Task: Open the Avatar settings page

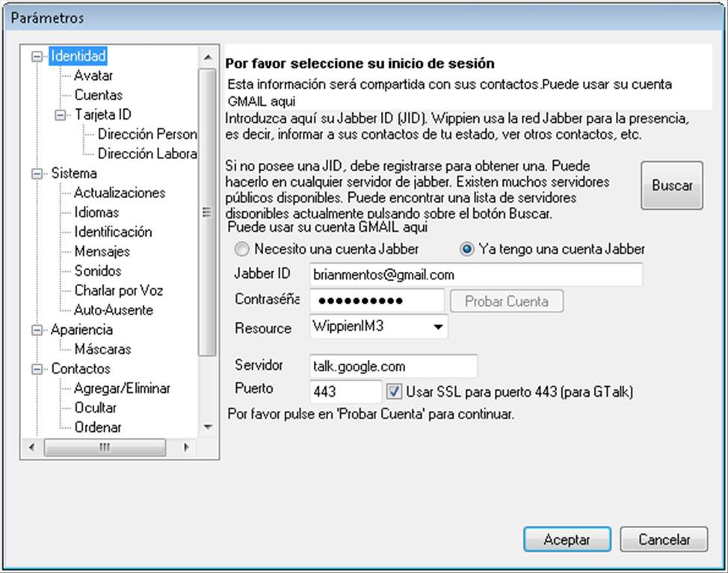Action: (x=93, y=75)
